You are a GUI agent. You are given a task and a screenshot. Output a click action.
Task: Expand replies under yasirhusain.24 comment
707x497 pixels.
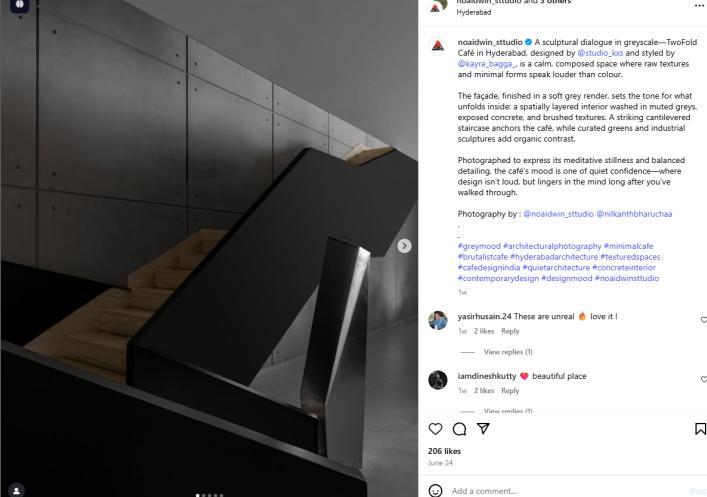point(508,352)
